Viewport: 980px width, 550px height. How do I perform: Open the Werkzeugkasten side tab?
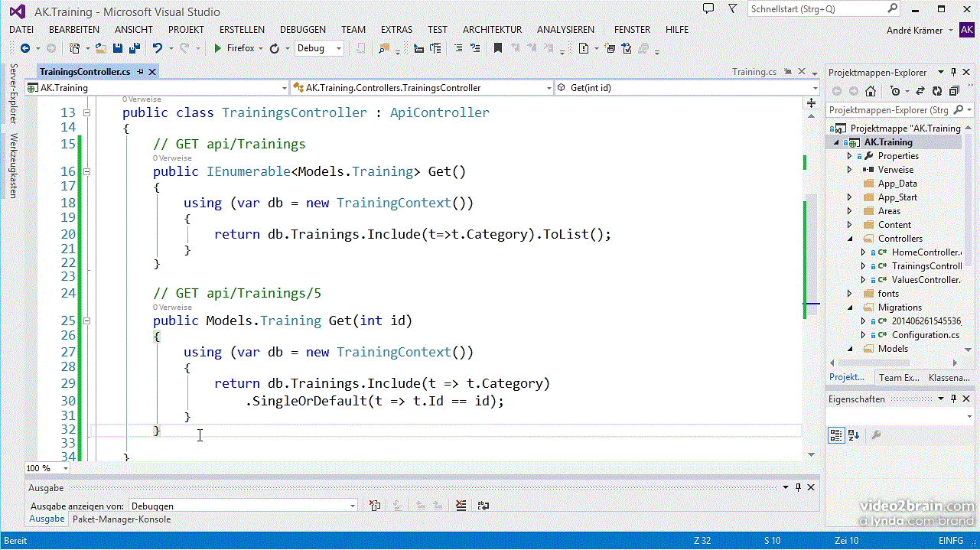pyautogui.click(x=13, y=166)
